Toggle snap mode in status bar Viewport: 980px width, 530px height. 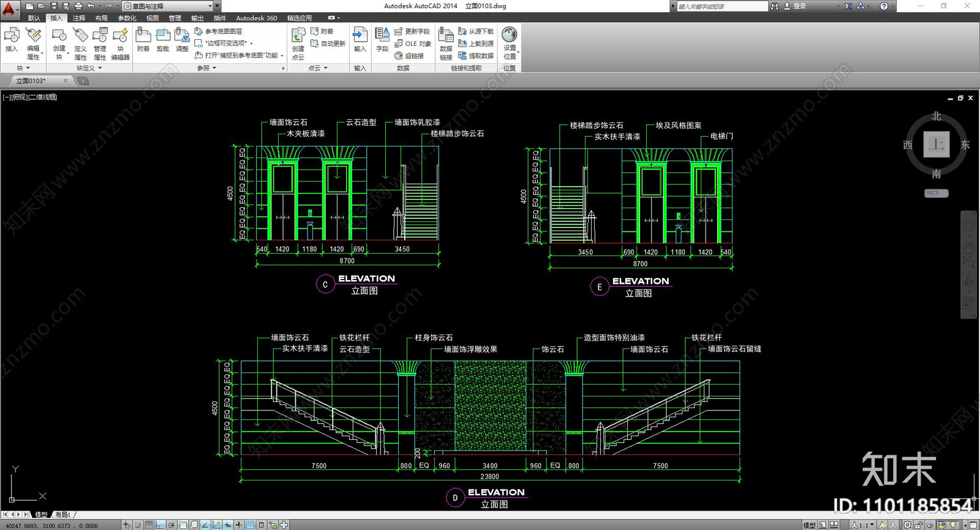pos(138,525)
